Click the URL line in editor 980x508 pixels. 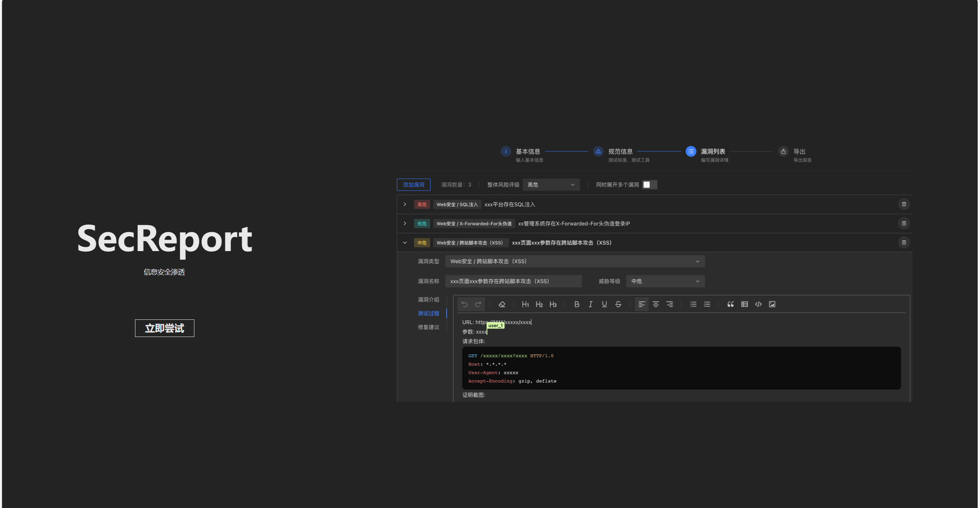497,322
